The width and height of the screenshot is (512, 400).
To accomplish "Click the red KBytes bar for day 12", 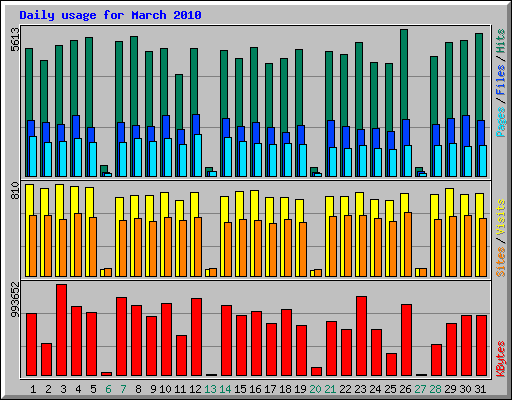I will coord(196,337).
